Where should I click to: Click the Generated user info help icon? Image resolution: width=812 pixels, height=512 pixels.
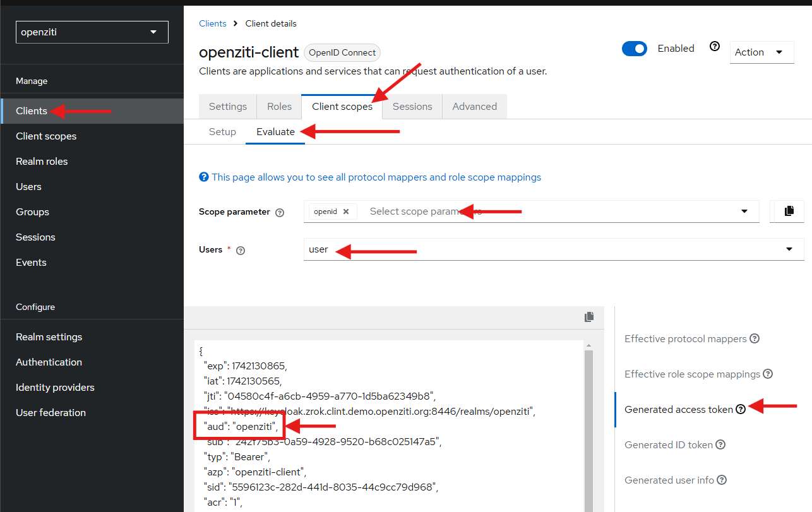(722, 480)
